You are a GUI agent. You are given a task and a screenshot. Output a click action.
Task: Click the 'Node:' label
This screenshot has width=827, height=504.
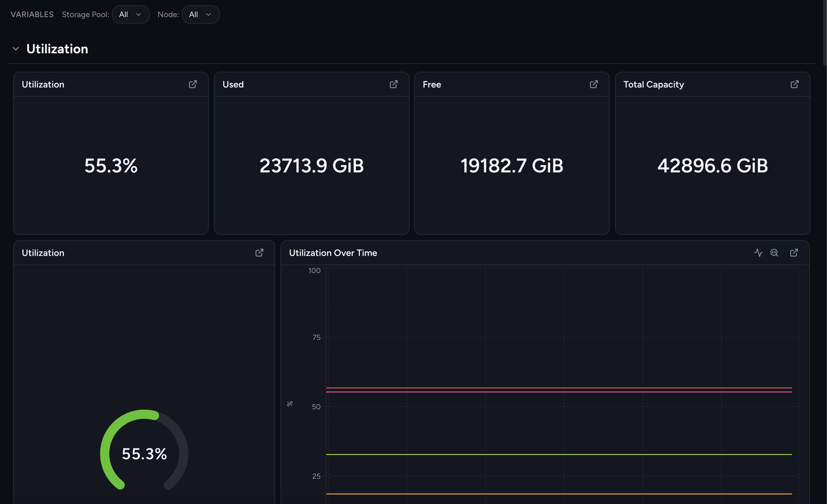[168, 14]
